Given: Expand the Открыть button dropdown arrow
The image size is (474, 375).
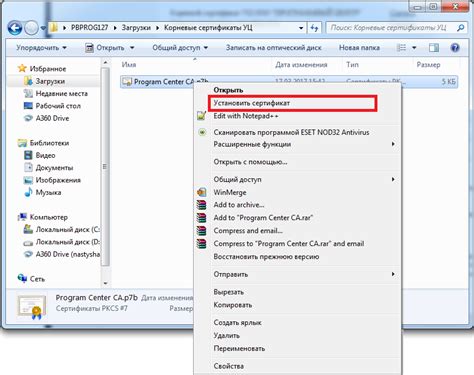Looking at the screenshot, I should click(132, 48).
